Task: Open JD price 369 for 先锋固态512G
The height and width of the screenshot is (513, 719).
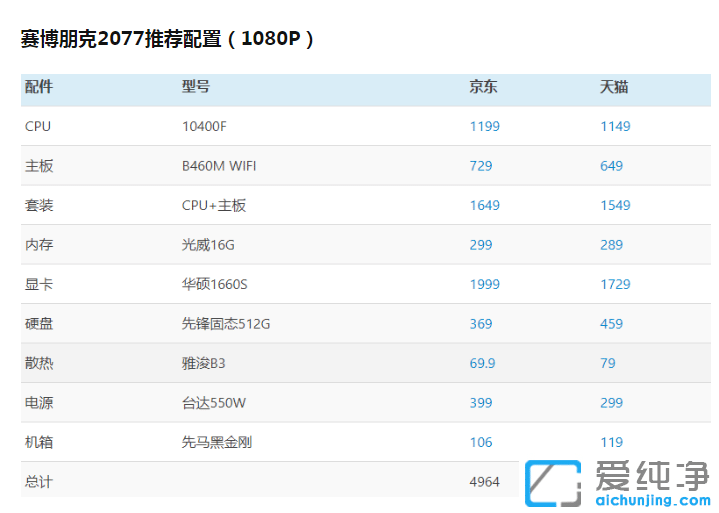Action: click(480, 324)
